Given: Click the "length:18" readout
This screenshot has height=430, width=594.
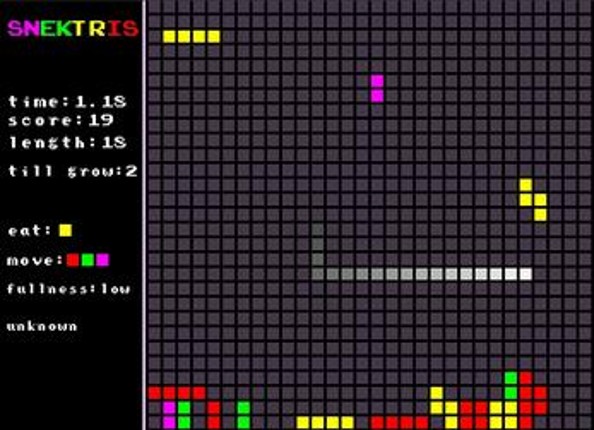Looking at the screenshot, I should (67, 142).
